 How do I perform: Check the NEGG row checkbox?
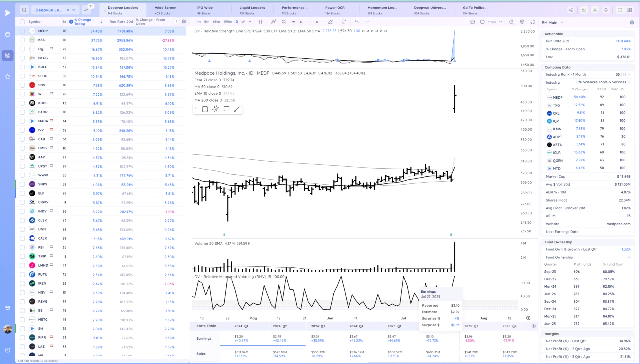(22, 58)
